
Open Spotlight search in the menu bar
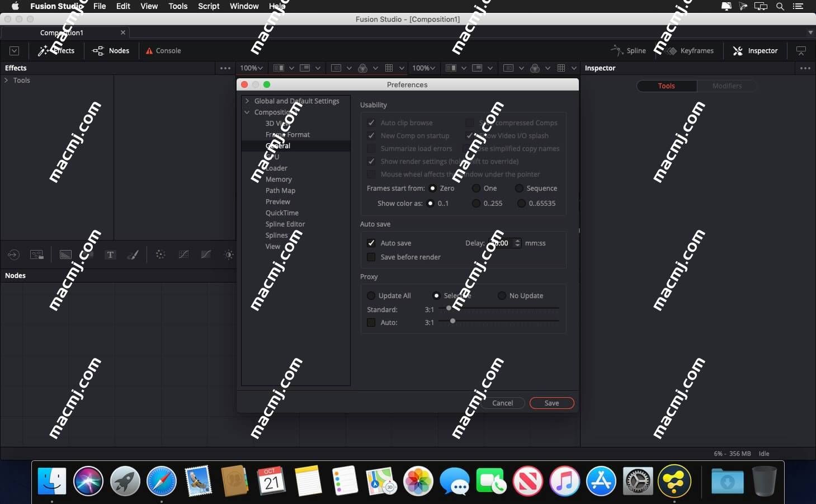pos(780,6)
